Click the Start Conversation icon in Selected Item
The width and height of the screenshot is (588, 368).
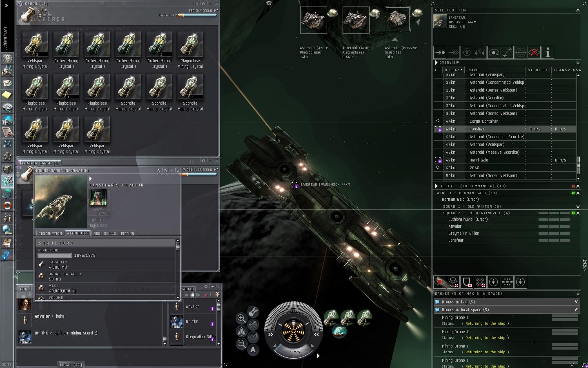[480, 52]
